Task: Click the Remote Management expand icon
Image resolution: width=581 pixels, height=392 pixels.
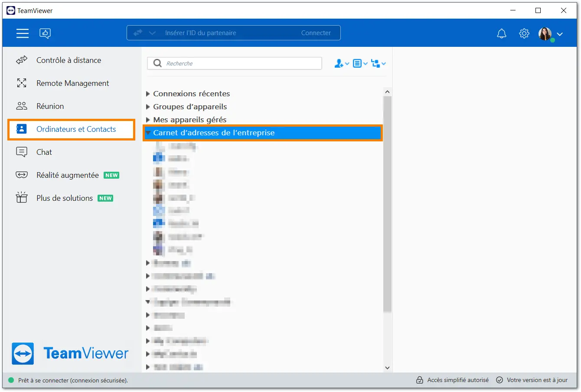Action: coord(22,83)
